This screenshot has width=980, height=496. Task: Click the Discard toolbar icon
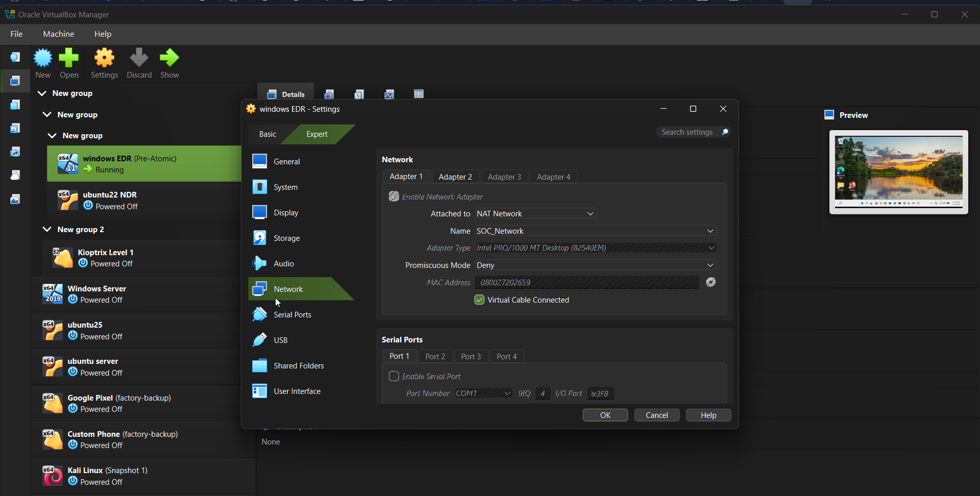(x=139, y=63)
